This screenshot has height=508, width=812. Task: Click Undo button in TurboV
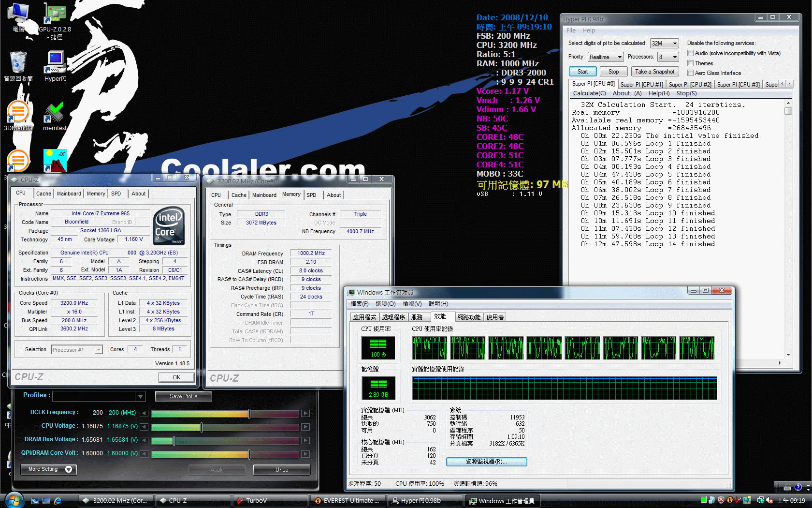click(282, 470)
